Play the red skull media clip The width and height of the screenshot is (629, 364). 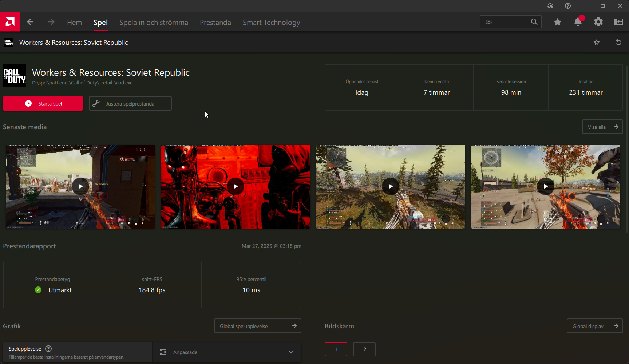click(236, 186)
